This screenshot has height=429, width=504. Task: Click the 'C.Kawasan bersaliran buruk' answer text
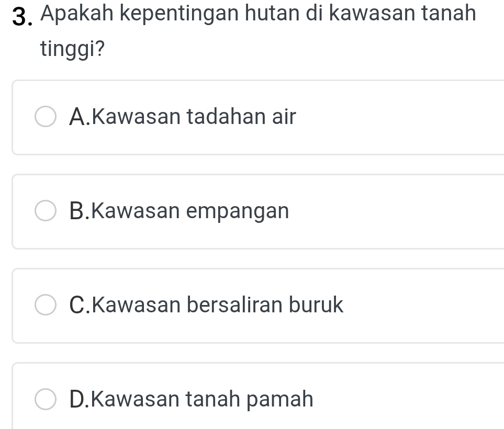tap(206, 305)
